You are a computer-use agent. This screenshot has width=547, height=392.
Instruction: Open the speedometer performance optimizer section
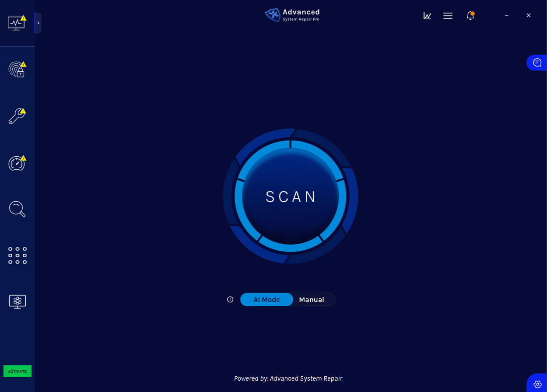(17, 163)
